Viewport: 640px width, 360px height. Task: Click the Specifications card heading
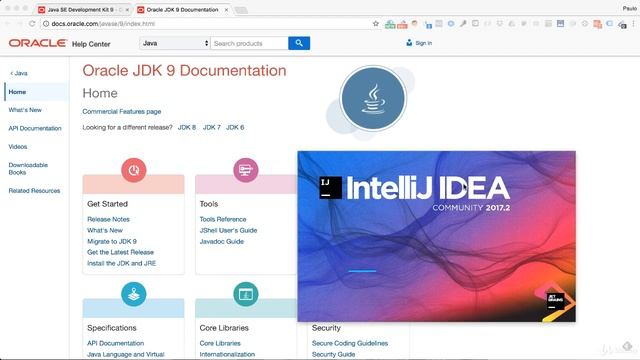tap(111, 328)
